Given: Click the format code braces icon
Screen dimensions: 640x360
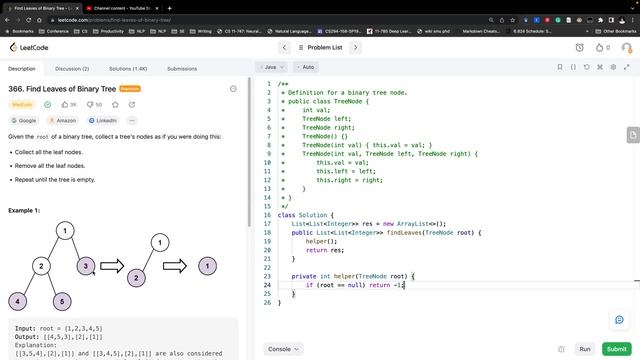Looking at the screenshot, I should [x=573, y=67].
